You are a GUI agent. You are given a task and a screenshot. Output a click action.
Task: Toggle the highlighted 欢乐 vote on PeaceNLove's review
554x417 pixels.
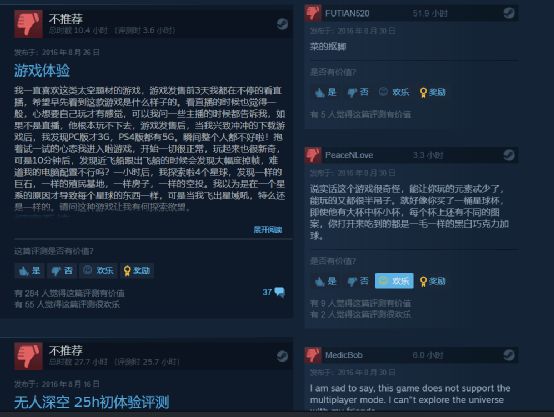394,281
